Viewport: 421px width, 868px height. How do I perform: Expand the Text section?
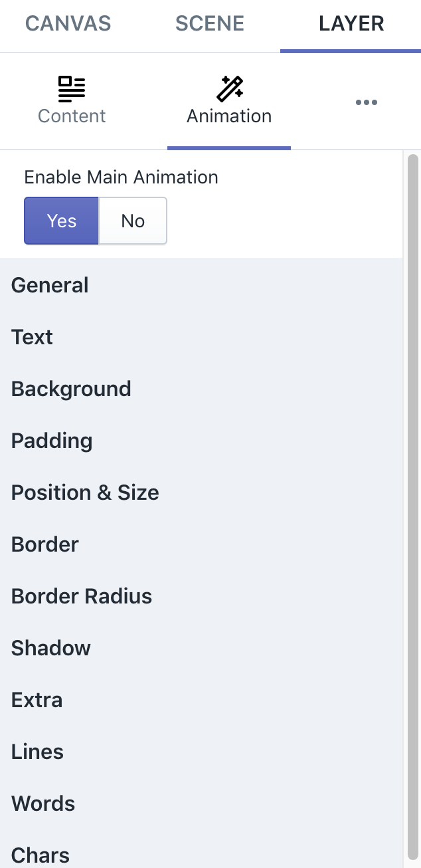tap(32, 337)
